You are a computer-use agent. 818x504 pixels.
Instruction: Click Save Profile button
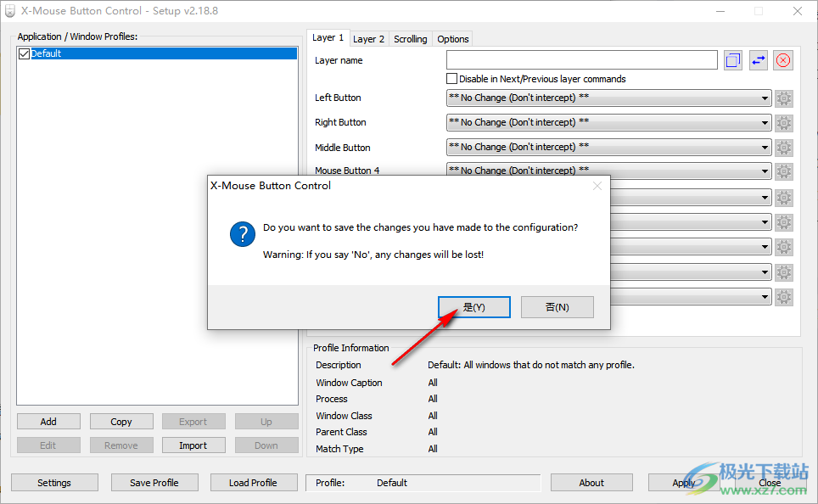click(x=154, y=483)
